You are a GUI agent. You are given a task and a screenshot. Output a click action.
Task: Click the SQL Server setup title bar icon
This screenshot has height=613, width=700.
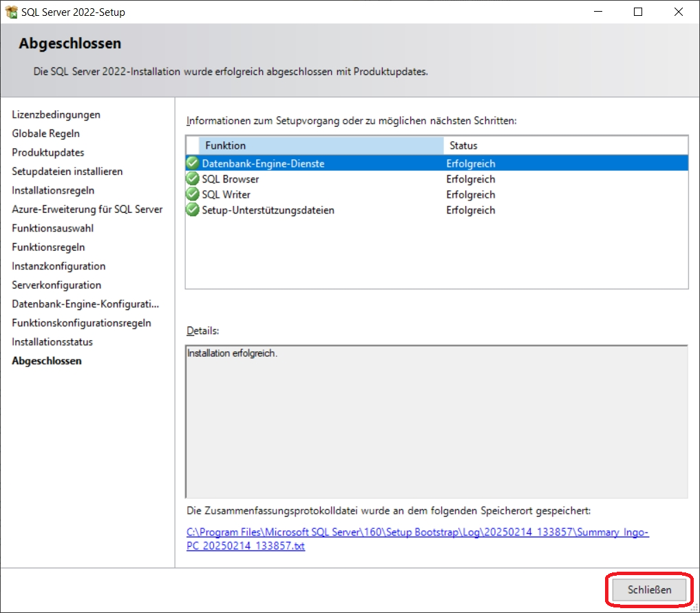pyautogui.click(x=11, y=12)
